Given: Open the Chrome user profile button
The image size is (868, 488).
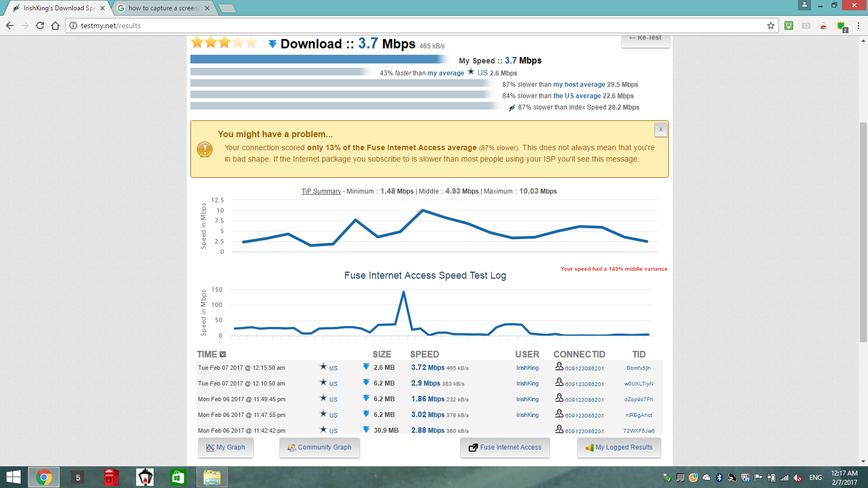Looking at the screenshot, I should click(x=805, y=5).
